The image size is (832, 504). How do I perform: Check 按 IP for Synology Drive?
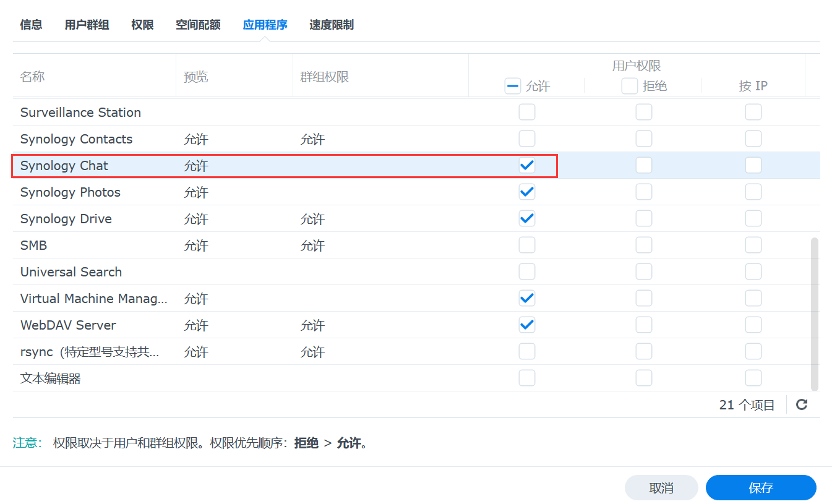click(x=753, y=218)
